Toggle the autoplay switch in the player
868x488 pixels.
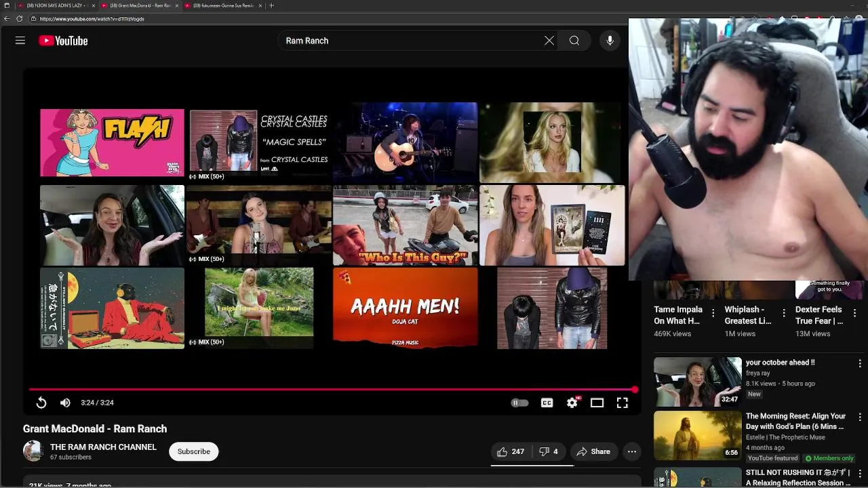tap(519, 403)
